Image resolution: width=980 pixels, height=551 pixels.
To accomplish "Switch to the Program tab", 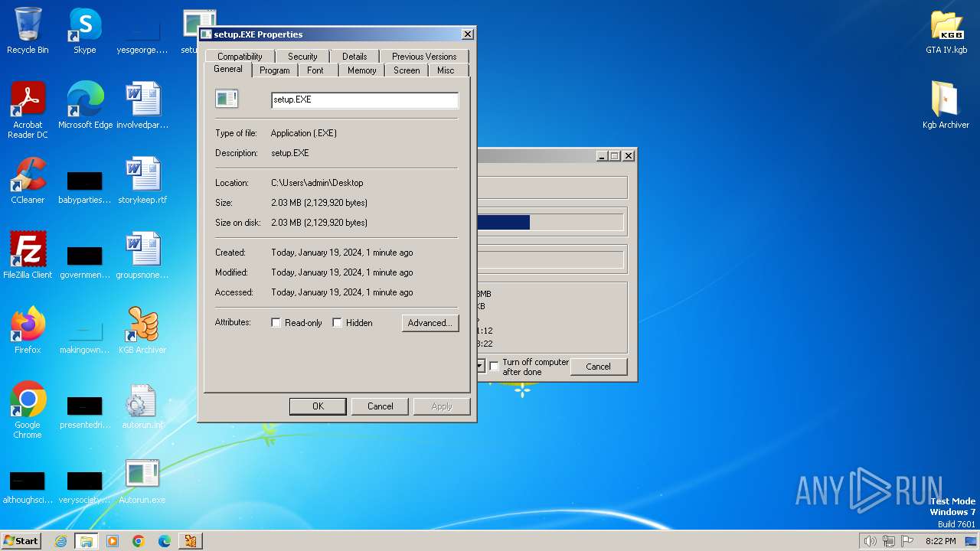I will [274, 70].
